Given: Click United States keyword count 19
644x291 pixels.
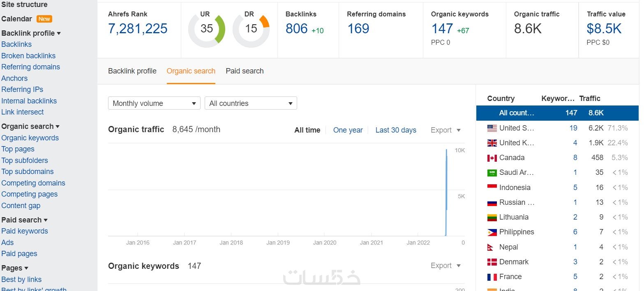Looking at the screenshot, I should coord(573,128).
